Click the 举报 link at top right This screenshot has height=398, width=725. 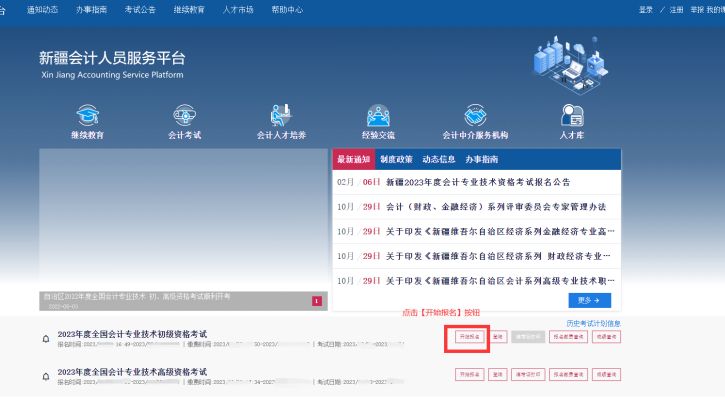click(x=697, y=10)
